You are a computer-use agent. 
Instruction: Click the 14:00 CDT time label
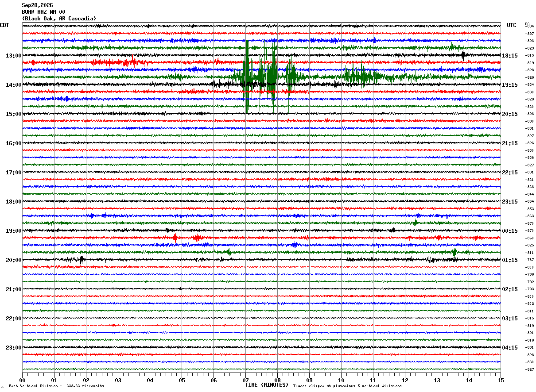tap(13, 85)
